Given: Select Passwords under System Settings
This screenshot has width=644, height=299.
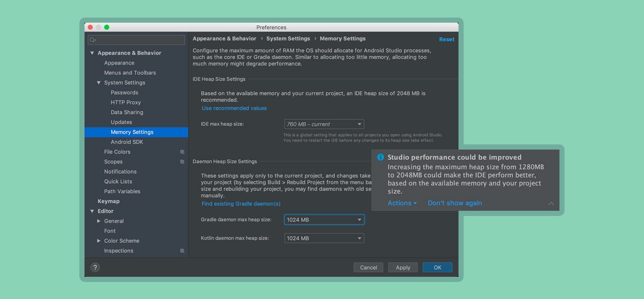Looking at the screenshot, I should coord(125,93).
